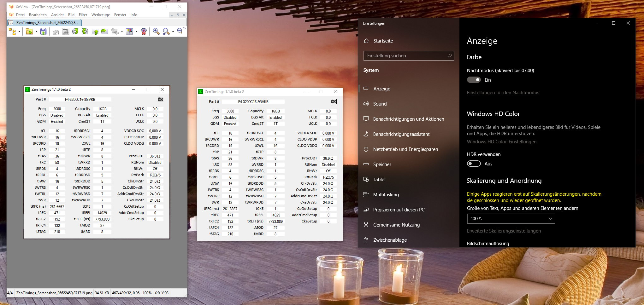
Task: Click the Einstellung suchen search field
Action: (x=409, y=56)
